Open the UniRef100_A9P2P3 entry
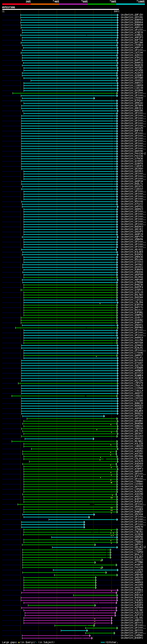This screenshot has width=147, height=644. (132, 38)
